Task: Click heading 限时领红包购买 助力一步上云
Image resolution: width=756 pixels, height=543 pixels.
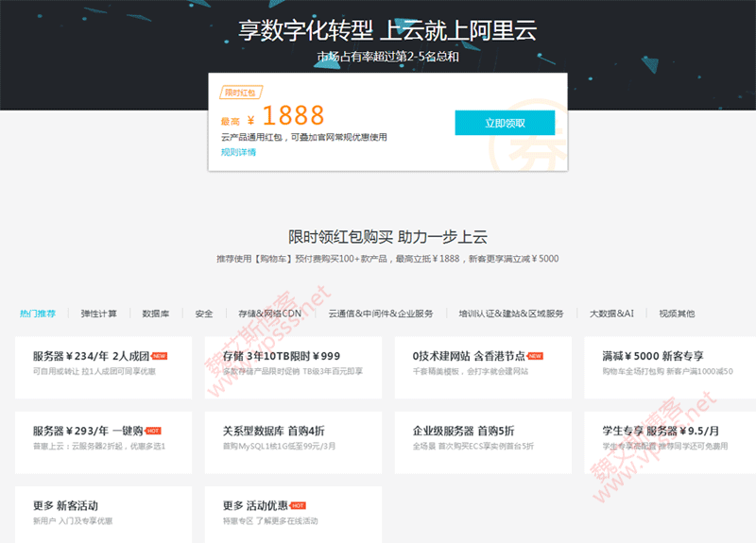Action: (387, 237)
